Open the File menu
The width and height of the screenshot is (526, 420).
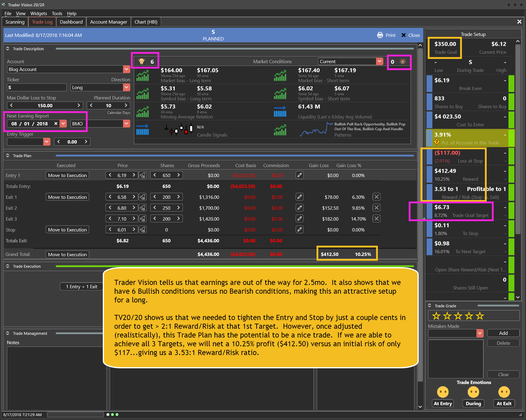(x=8, y=14)
